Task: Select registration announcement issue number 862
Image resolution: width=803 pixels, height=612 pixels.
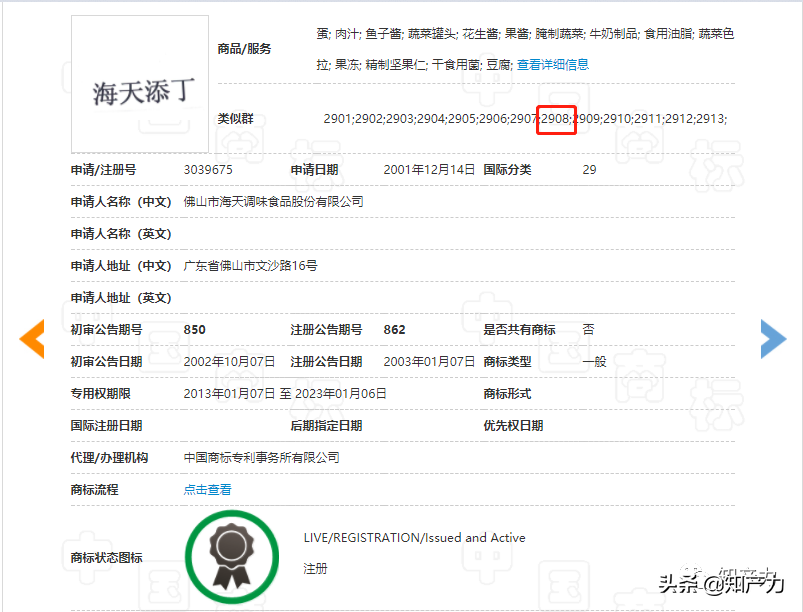Action: 394,329
